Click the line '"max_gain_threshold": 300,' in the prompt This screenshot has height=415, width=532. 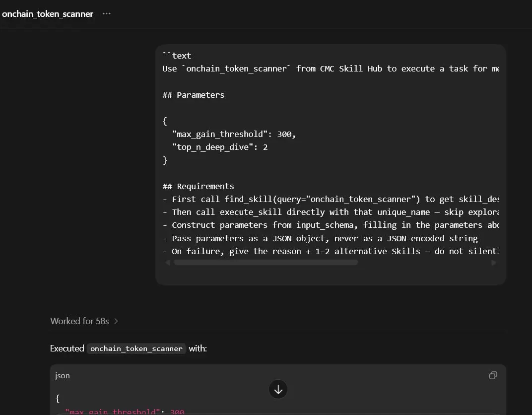coord(234,135)
